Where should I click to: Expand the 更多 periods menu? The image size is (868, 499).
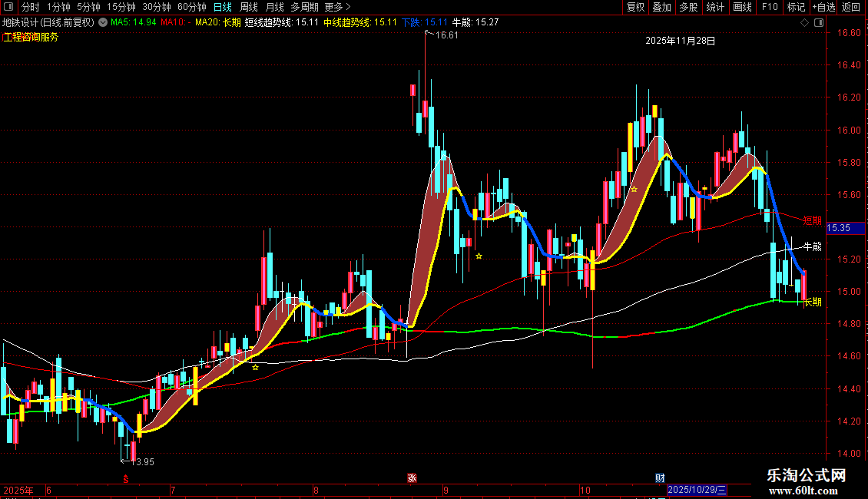pos(337,7)
